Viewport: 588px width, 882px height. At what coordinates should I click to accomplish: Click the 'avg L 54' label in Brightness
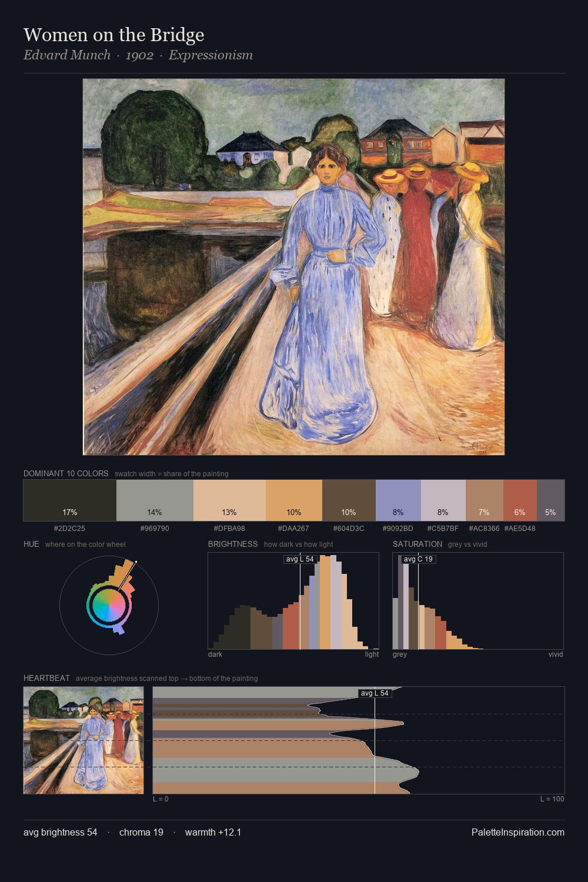(300, 559)
